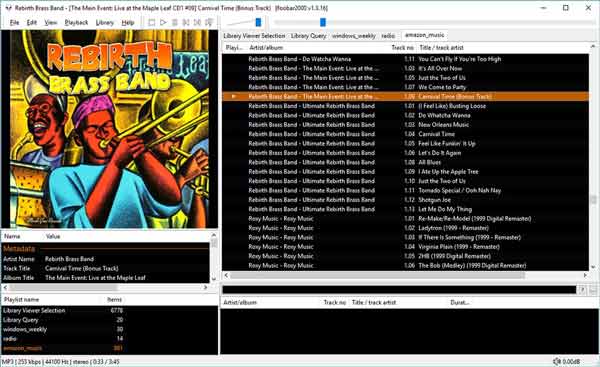
Task: Click the library search input field
Action: pos(399,290)
